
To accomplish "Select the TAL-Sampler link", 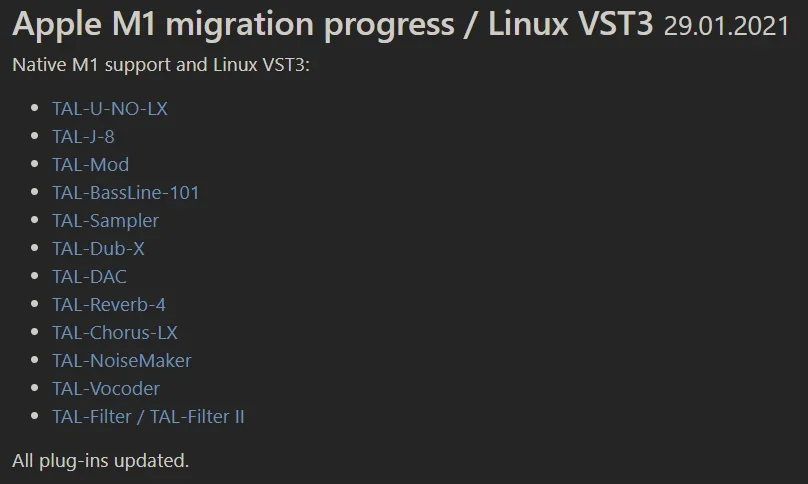I will coord(106,220).
